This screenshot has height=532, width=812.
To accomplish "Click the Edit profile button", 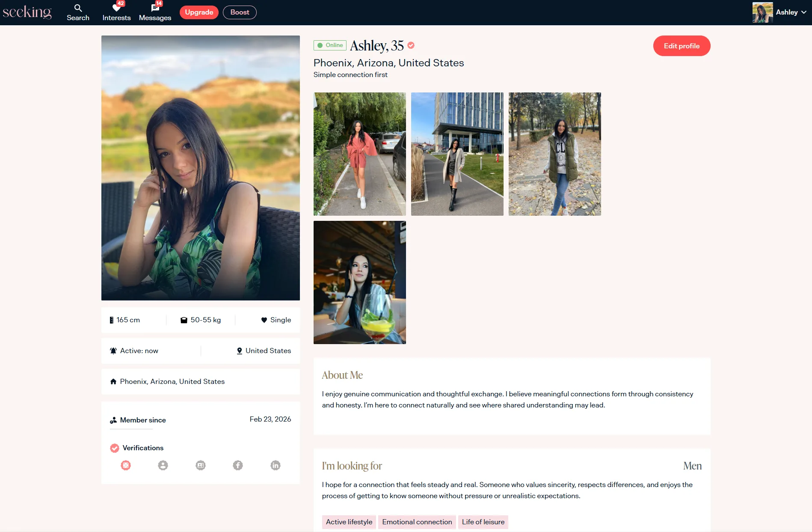I will tap(682, 46).
